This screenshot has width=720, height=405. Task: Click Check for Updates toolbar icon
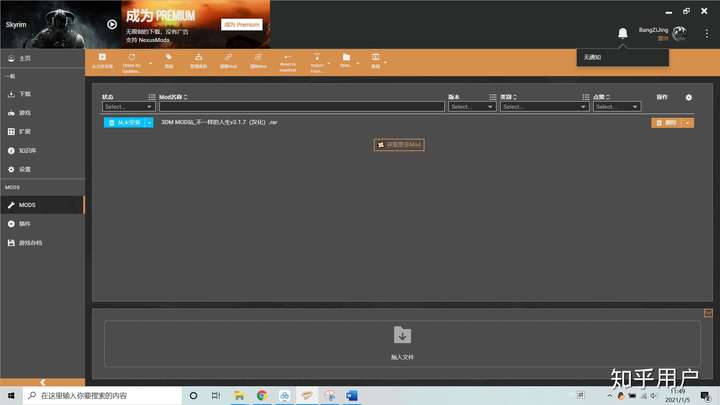coord(131,62)
